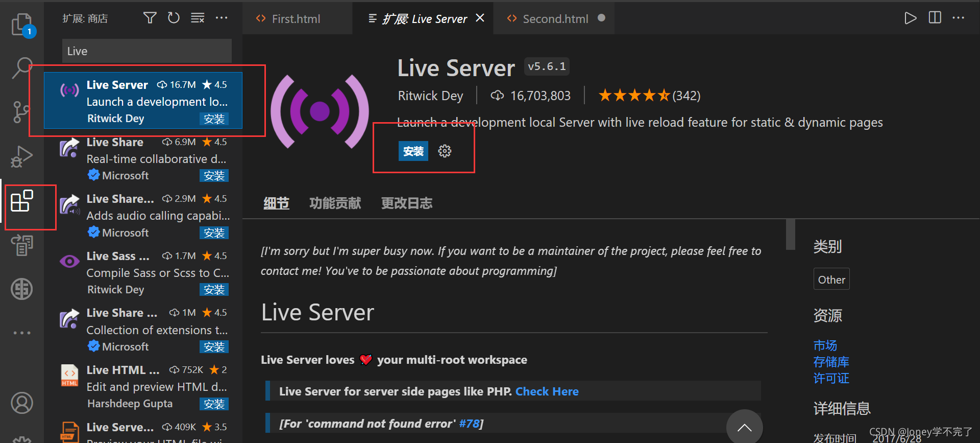980x443 pixels.
Task: Click the detail page vertical scrollbar
Action: point(791,235)
